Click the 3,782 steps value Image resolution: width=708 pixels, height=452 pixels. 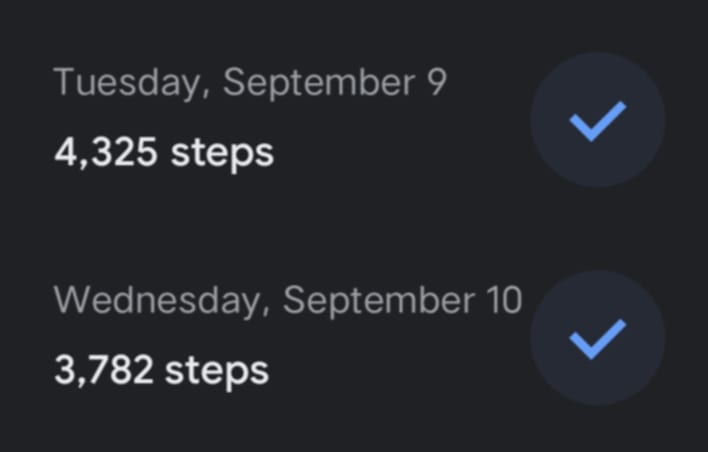[x=161, y=371]
